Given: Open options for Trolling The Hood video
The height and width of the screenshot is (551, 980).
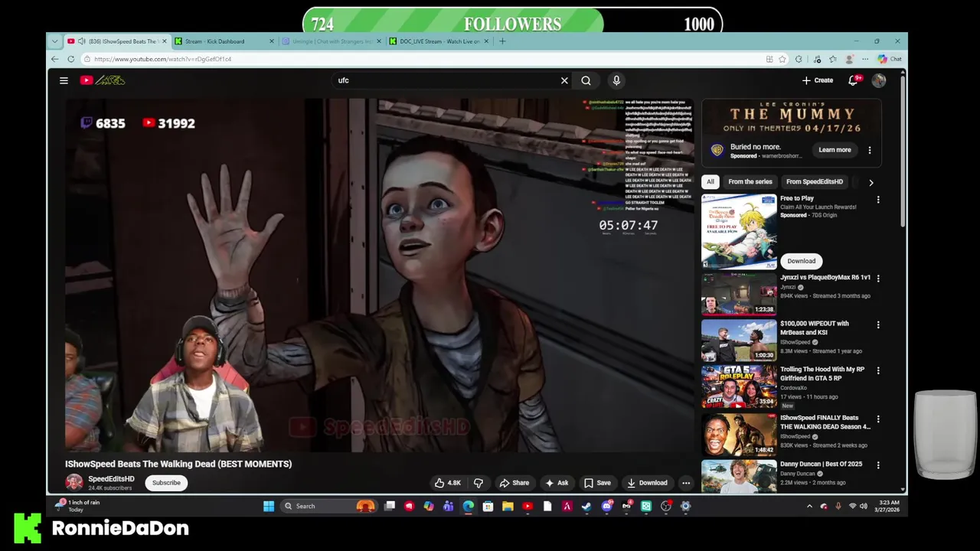Looking at the screenshot, I should [878, 370].
